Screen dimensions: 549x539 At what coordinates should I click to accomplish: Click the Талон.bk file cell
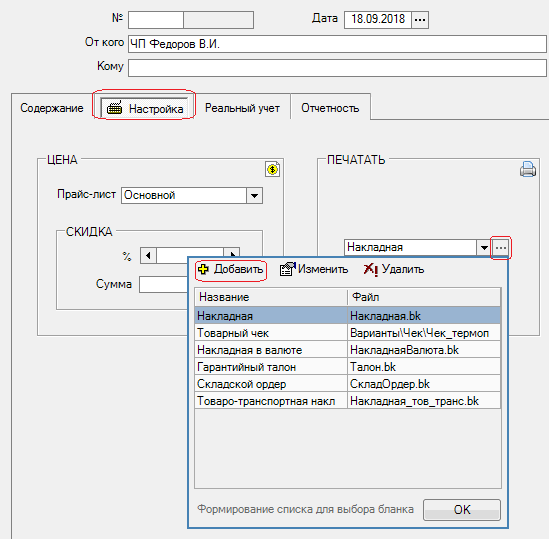coord(424,367)
